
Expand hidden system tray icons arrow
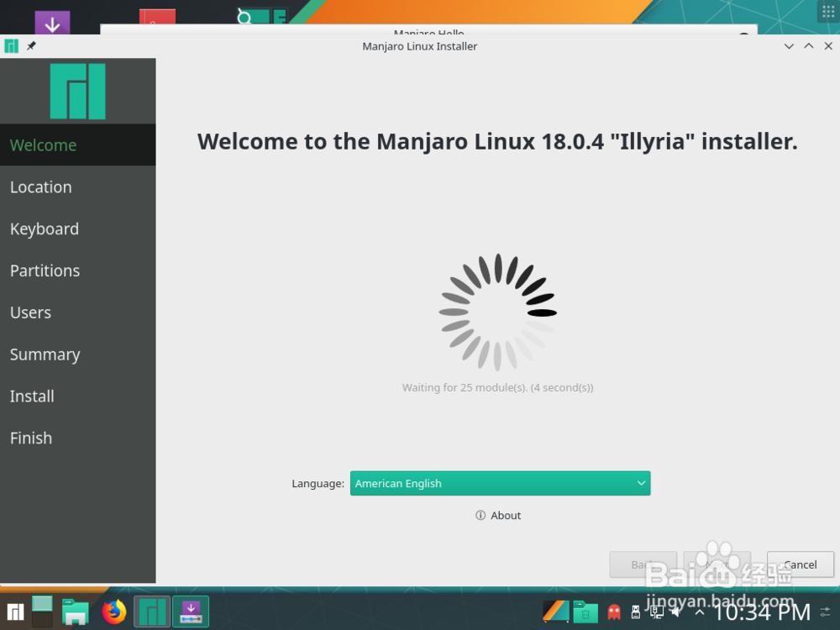coord(699,612)
